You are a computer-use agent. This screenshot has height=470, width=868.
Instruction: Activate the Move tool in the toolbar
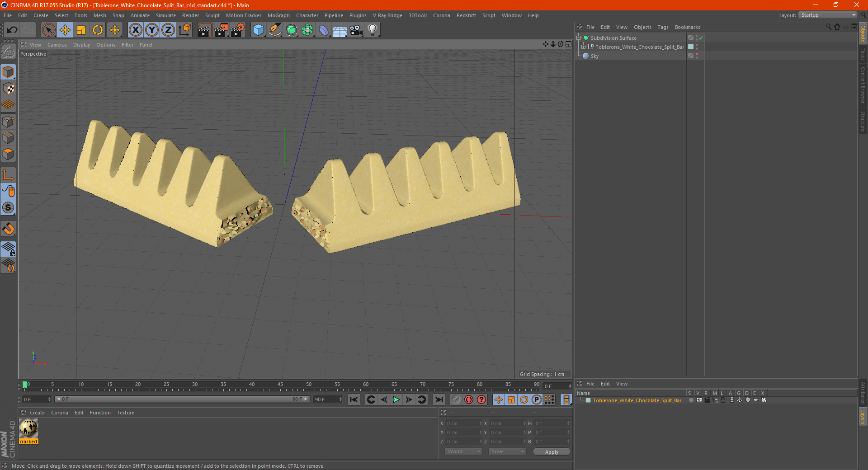65,30
